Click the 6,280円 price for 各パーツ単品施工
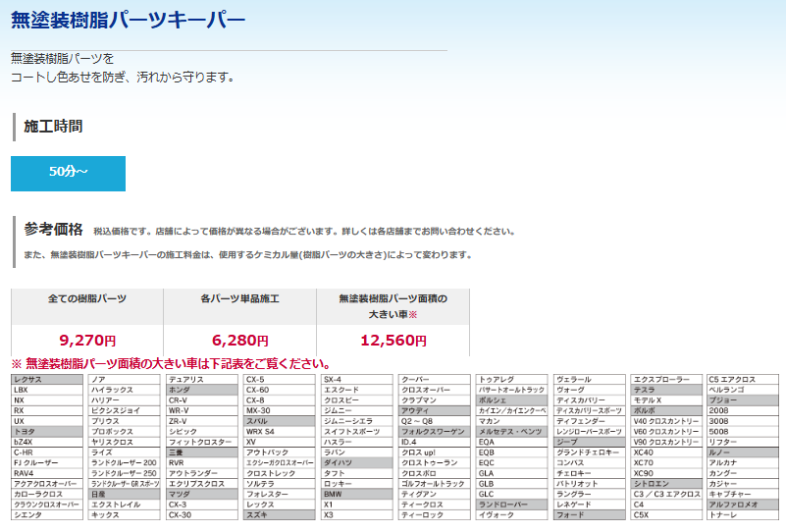 [239, 341]
